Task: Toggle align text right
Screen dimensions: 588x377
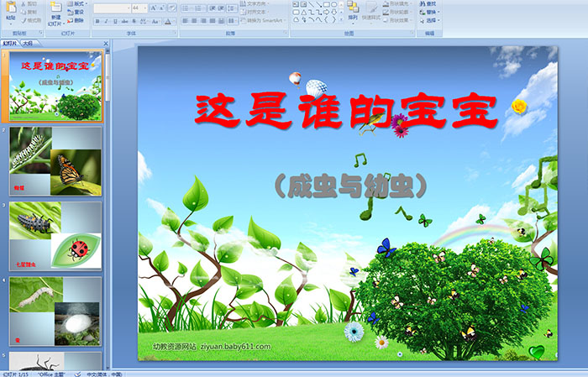Action: (x=203, y=21)
